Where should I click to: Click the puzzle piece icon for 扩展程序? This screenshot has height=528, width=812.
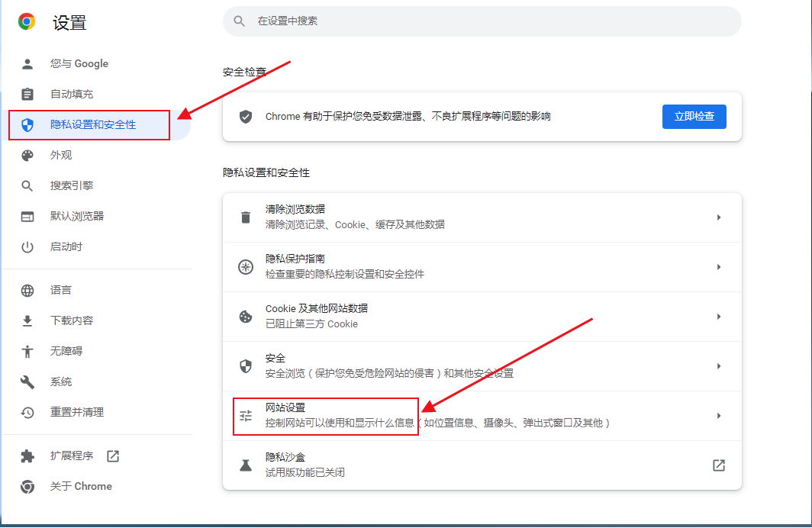[x=27, y=456]
